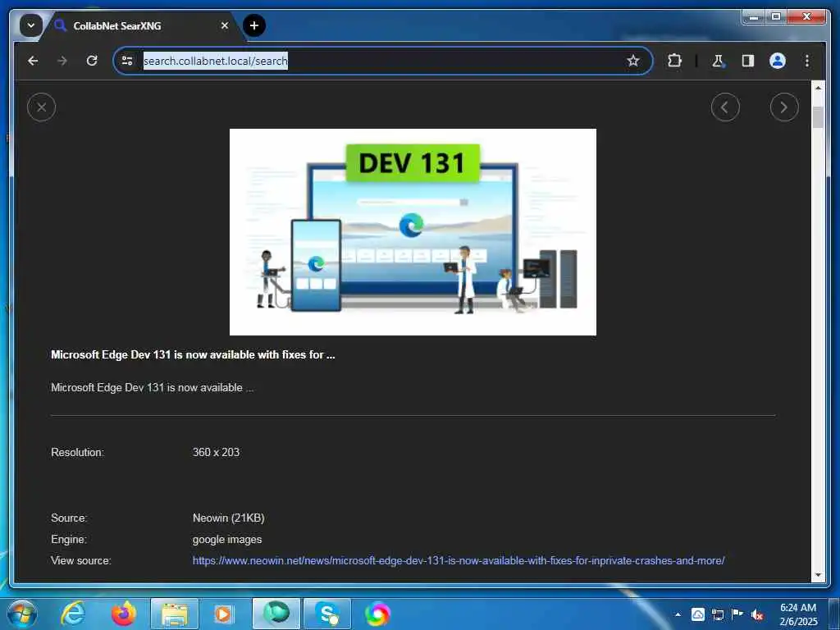
Task: Open the Extensions puzzle icon
Action: (674, 61)
